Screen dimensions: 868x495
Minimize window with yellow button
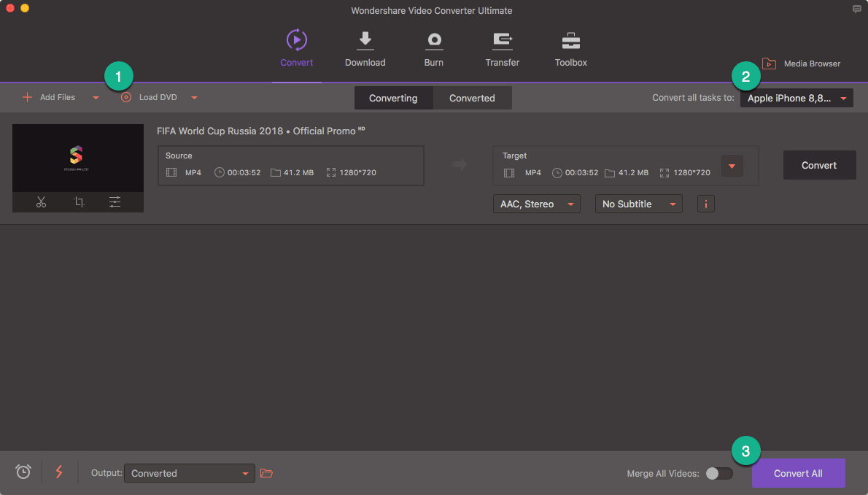[24, 8]
